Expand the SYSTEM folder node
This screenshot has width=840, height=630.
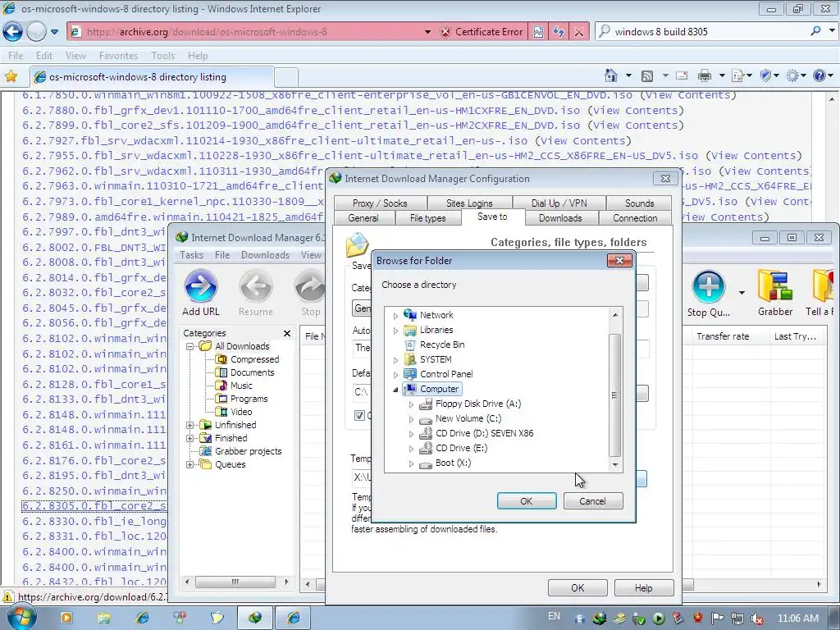395,360
